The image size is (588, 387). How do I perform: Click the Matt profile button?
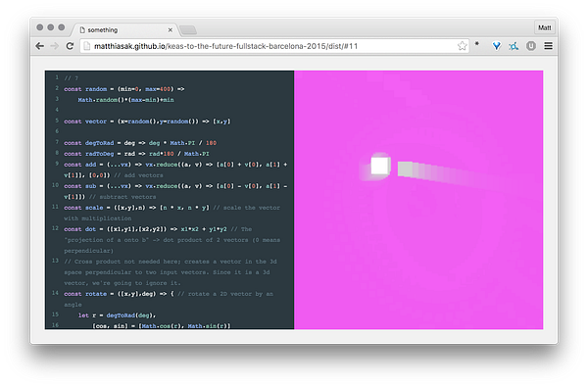point(545,27)
